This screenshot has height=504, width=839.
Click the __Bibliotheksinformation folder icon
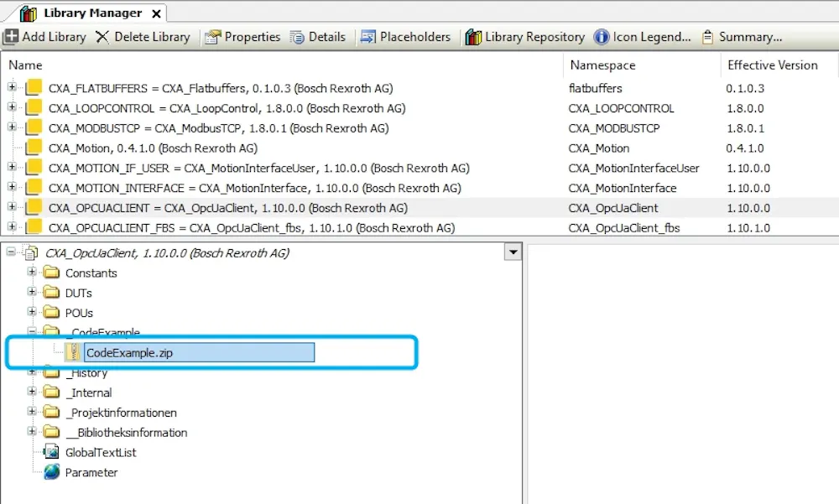pyautogui.click(x=51, y=433)
